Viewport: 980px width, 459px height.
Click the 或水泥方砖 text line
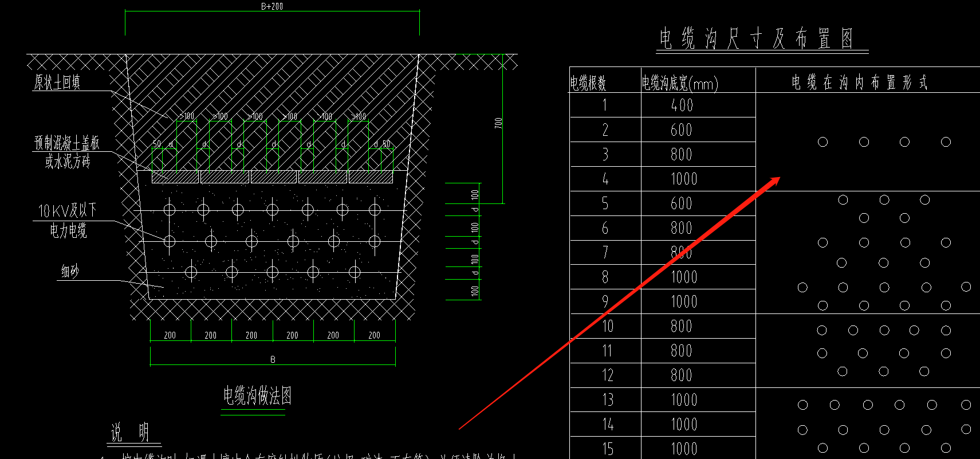pyautogui.click(x=68, y=162)
